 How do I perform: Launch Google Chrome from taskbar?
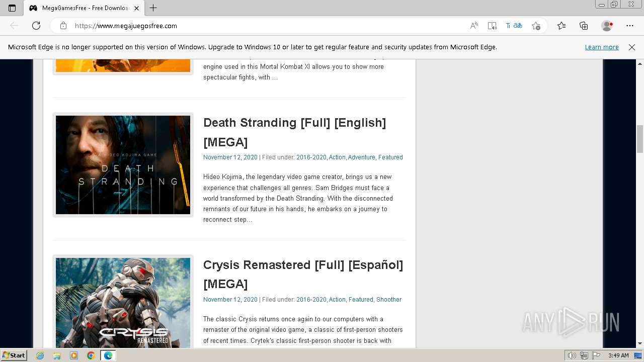click(x=91, y=355)
